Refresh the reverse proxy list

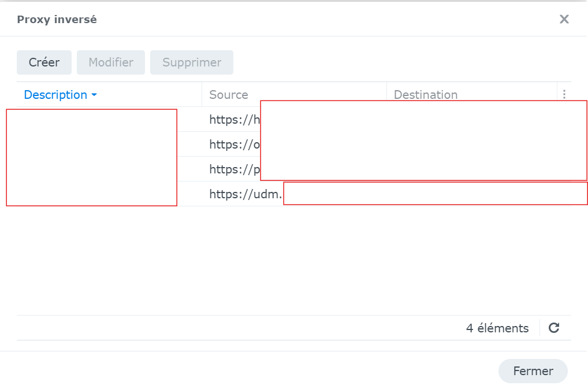coord(554,328)
